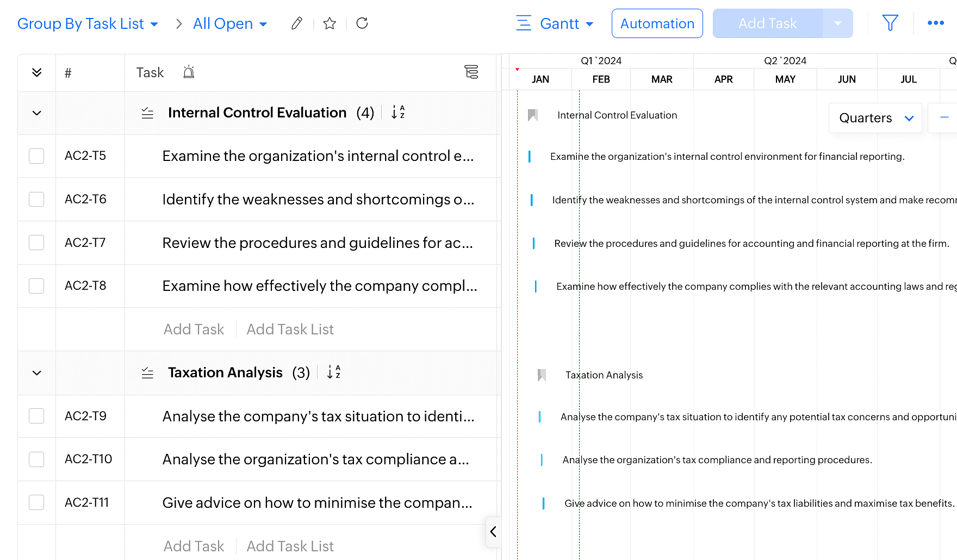The height and width of the screenshot is (560, 957).
Task: Click Add Task List under Internal Control Evaluation
Action: pyautogui.click(x=290, y=329)
